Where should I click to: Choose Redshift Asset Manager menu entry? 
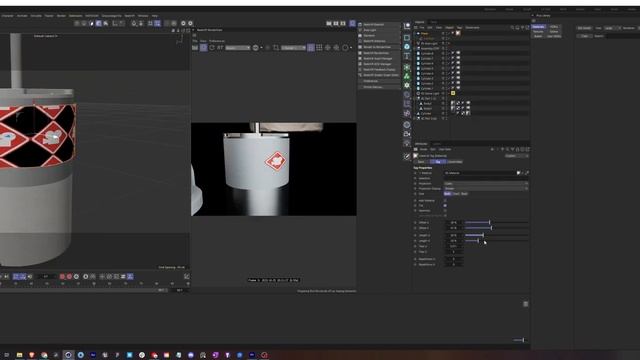click(x=378, y=58)
